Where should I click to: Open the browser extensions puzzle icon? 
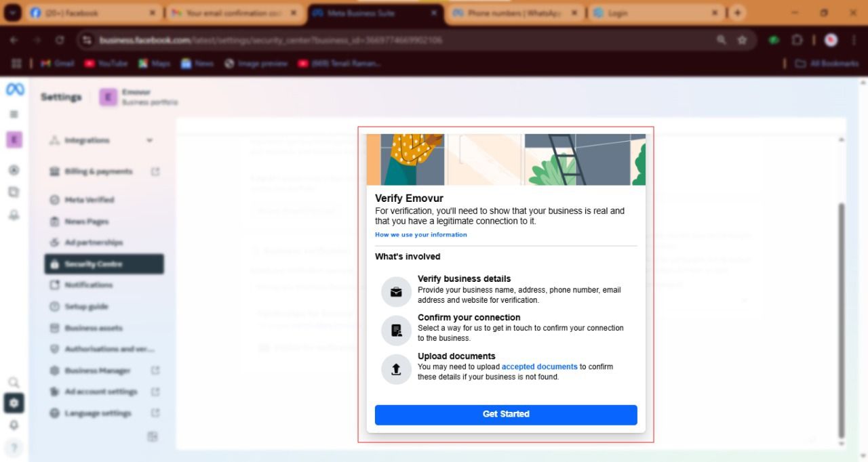coord(797,41)
